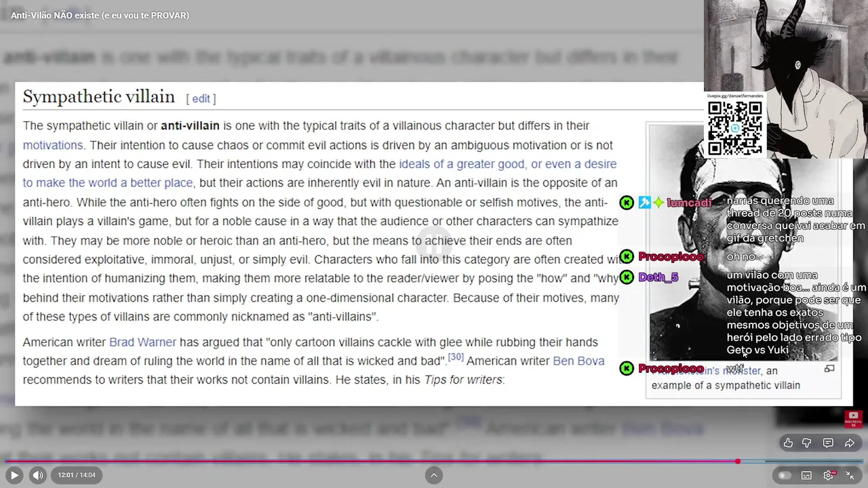
Task: Click the Kick badge beside Procopiooo wtf
Action: click(627, 368)
